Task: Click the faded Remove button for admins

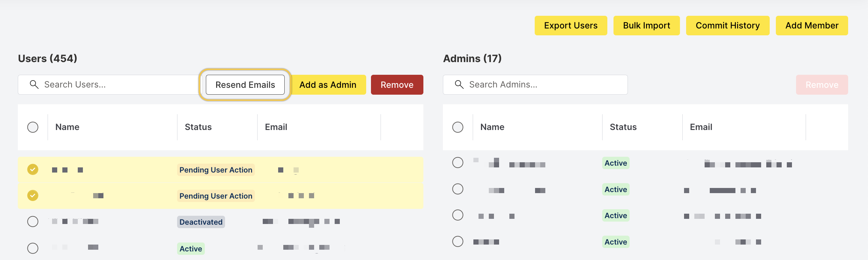Action: (822, 85)
